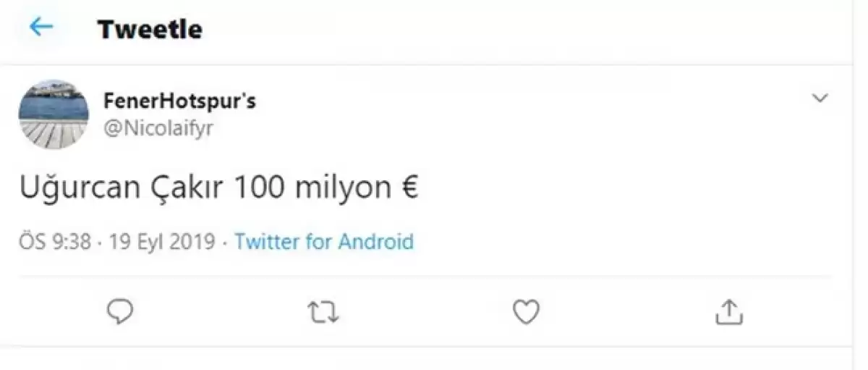Image resolution: width=868 pixels, height=370 pixels.
Task: Like the tweet with the heart
Action: pos(526,311)
